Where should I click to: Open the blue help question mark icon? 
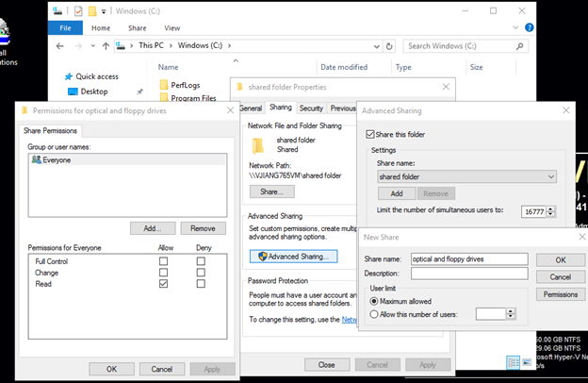click(x=530, y=27)
